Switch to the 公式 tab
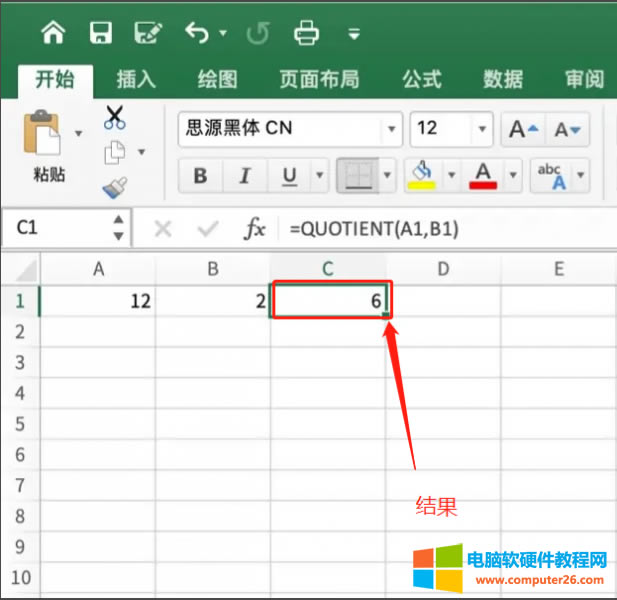 421,79
